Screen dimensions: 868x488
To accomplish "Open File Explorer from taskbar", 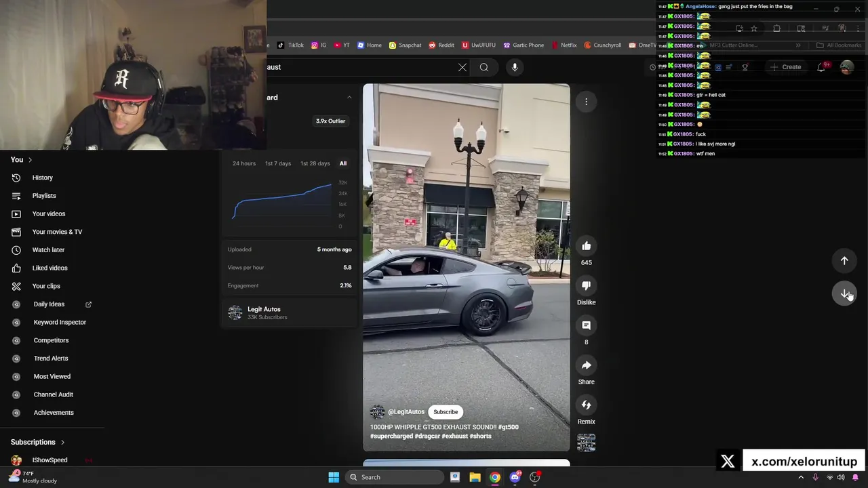I will [x=475, y=477].
